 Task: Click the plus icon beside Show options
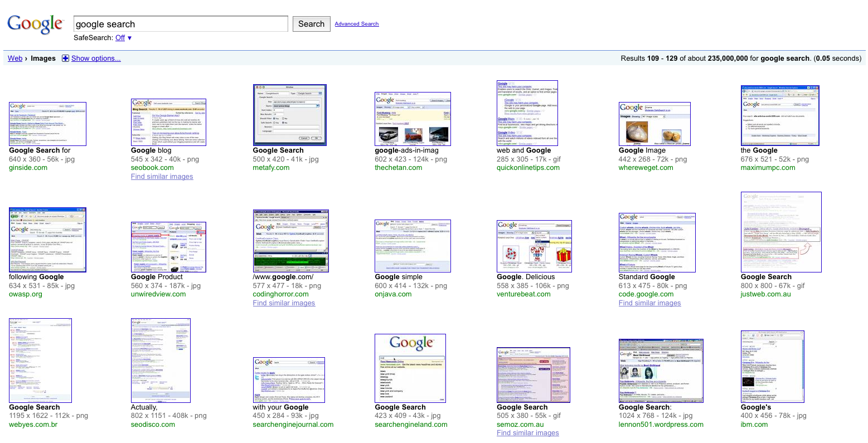pyautogui.click(x=65, y=59)
